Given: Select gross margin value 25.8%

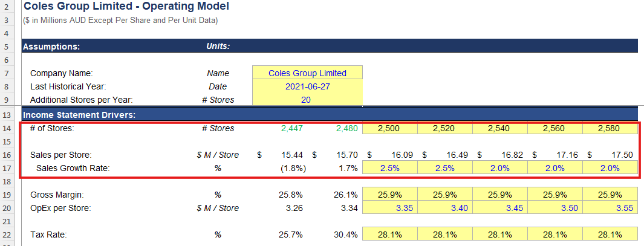Looking at the screenshot, I should [x=291, y=195].
